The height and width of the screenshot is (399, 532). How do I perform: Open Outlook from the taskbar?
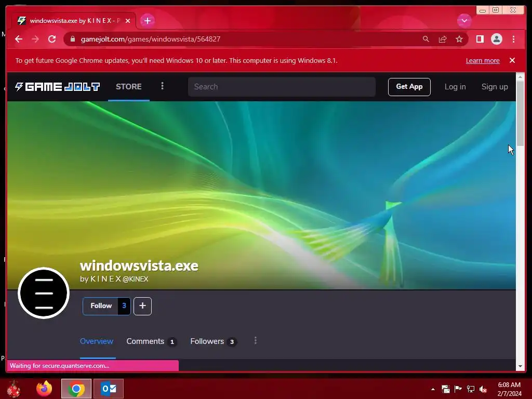[109, 389]
